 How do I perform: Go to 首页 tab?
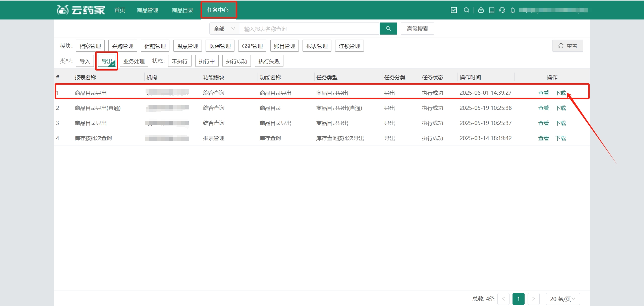(x=120, y=10)
